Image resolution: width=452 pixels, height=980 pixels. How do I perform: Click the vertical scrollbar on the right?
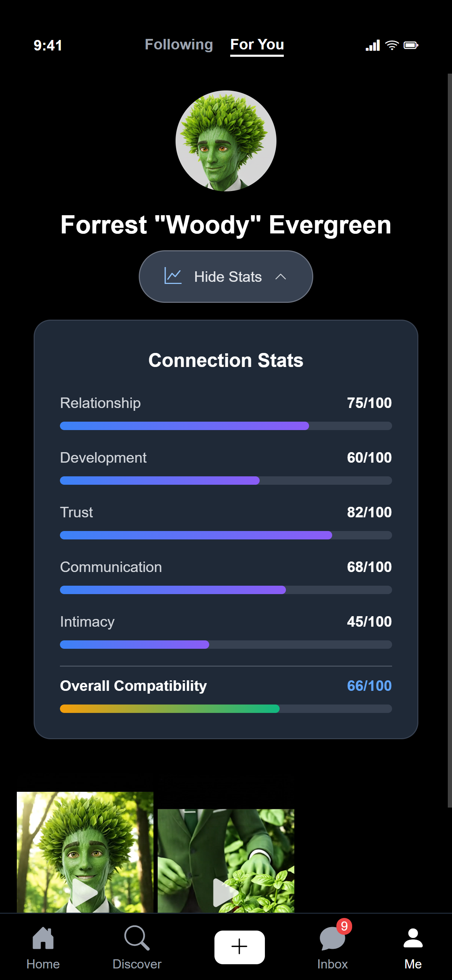449,437
